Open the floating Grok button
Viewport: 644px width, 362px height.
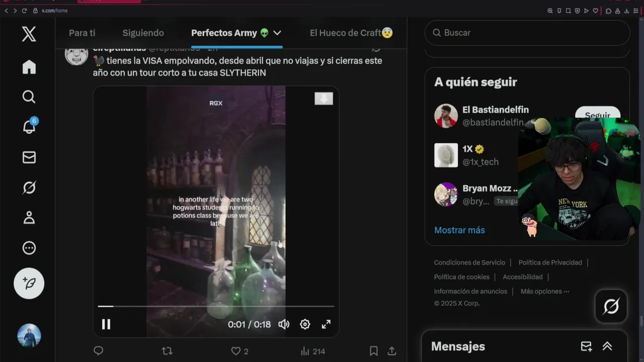611,306
